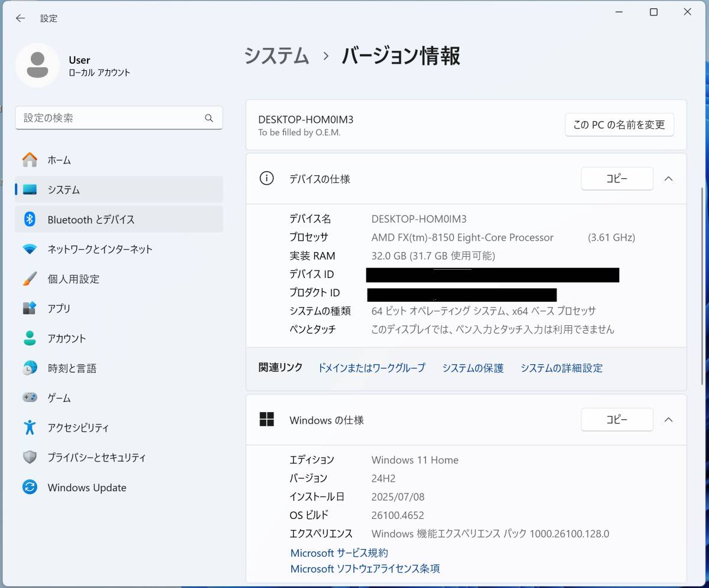The width and height of the screenshot is (709, 588).
Task: Click the エディション value Windows 11 Home
Action: (x=415, y=460)
